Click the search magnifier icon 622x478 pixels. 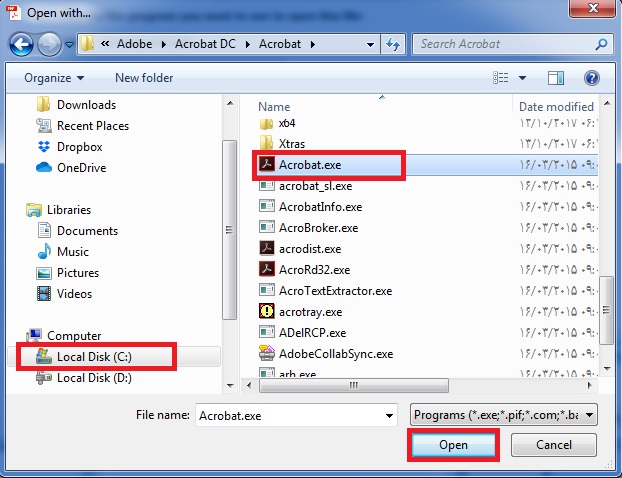(x=601, y=44)
